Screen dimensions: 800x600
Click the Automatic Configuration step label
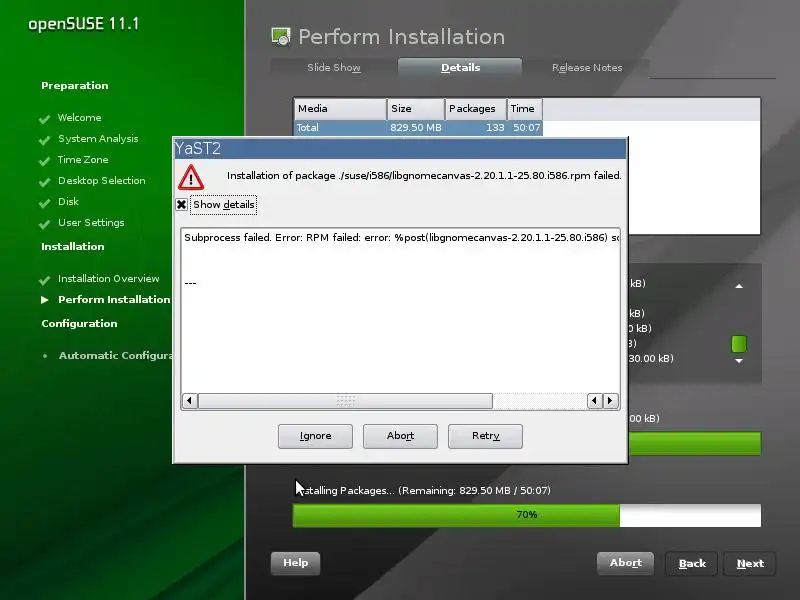click(x=116, y=356)
